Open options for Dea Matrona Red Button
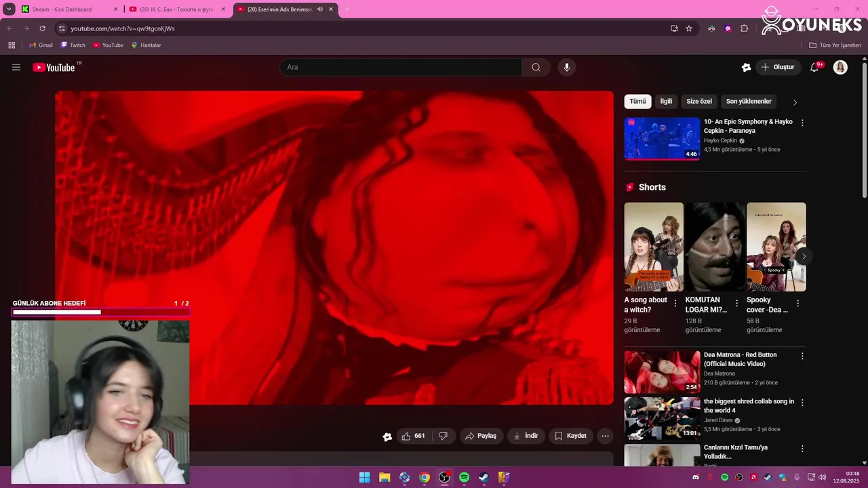 802,356
